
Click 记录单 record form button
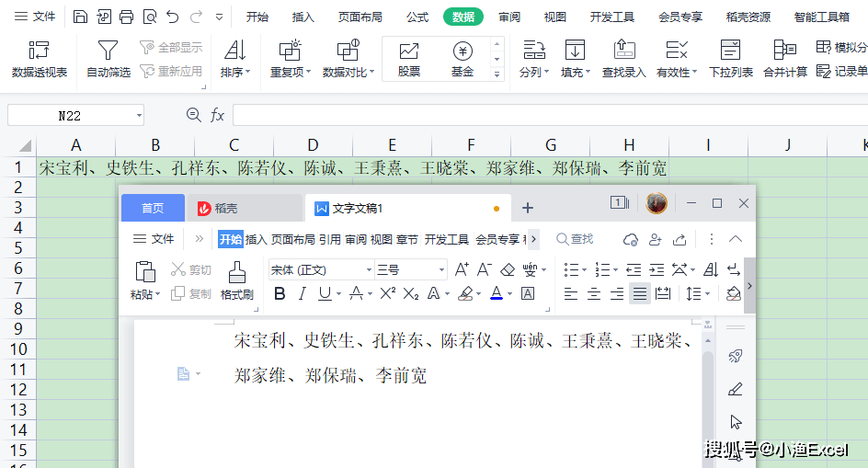842,71
